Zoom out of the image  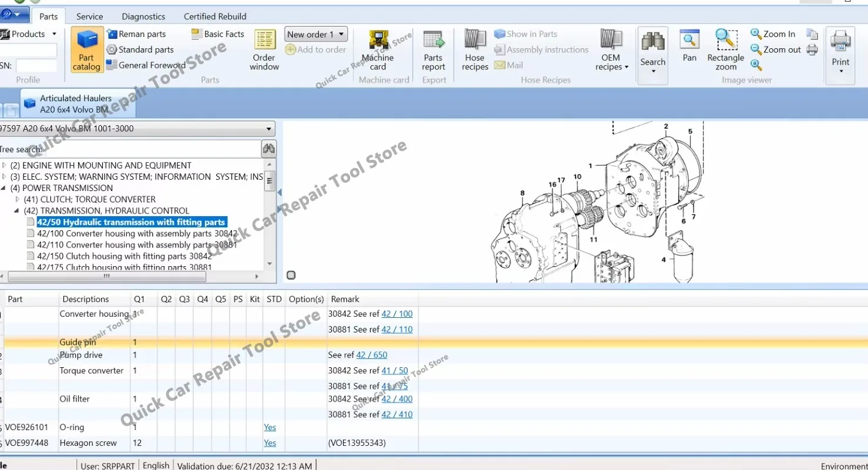[776, 50]
